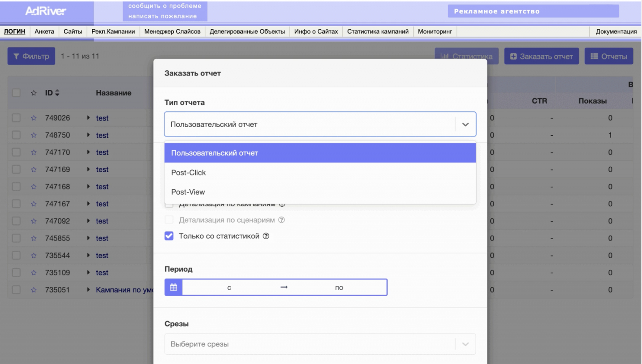Open the Менеджер Слайсов tab
The width and height of the screenshot is (642, 364).
[x=173, y=31]
